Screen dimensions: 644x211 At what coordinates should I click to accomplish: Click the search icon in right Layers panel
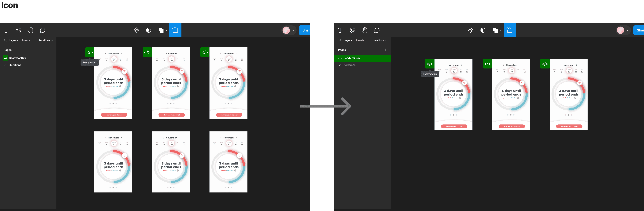pyautogui.click(x=340, y=40)
